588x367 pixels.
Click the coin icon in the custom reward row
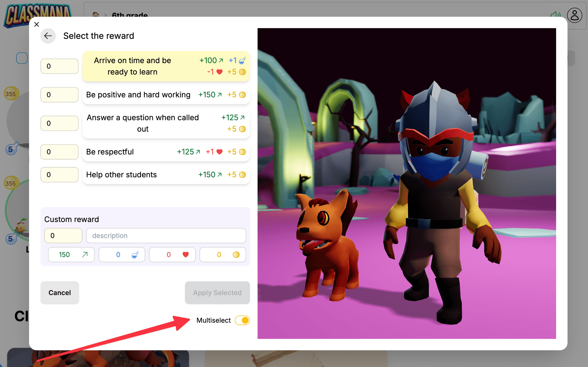click(236, 255)
